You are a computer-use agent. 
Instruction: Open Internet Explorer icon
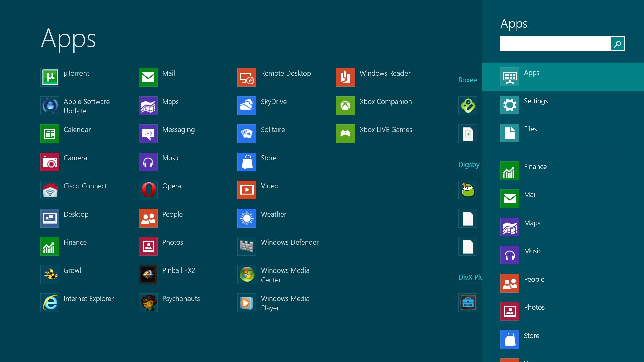click(50, 303)
